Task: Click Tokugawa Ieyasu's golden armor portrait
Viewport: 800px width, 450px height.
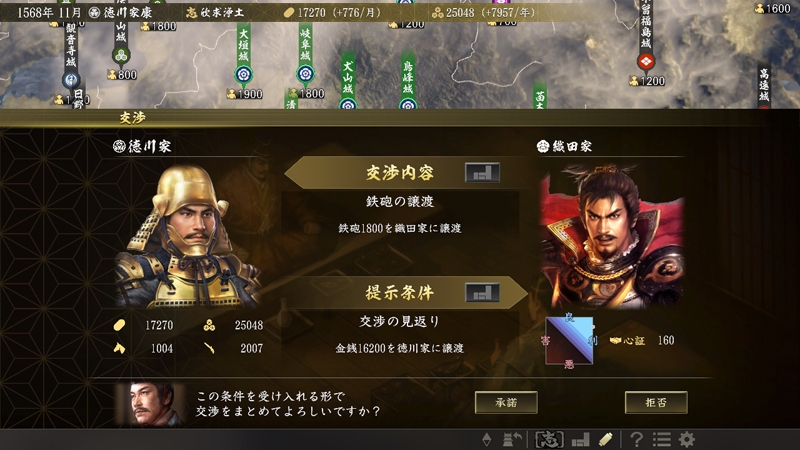Action: point(189,236)
